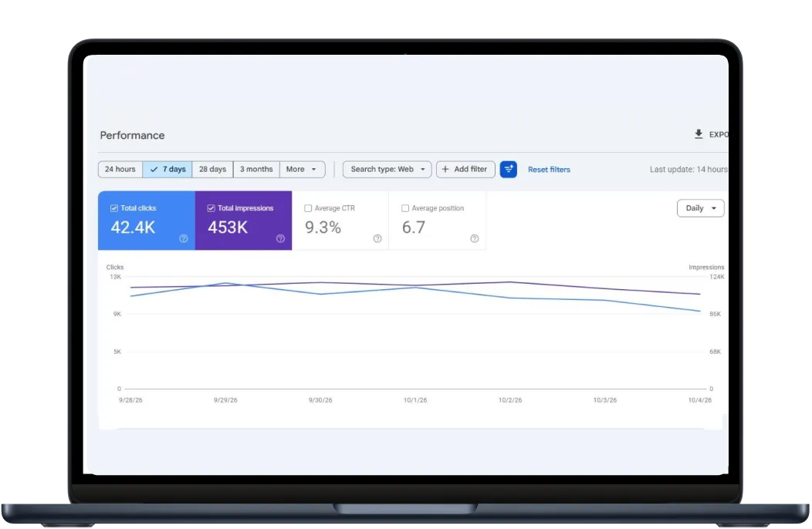Image resolution: width=812 pixels, height=529 pixels.
Task: Switch to the 28 days range
Action: [x=212, y=169]
